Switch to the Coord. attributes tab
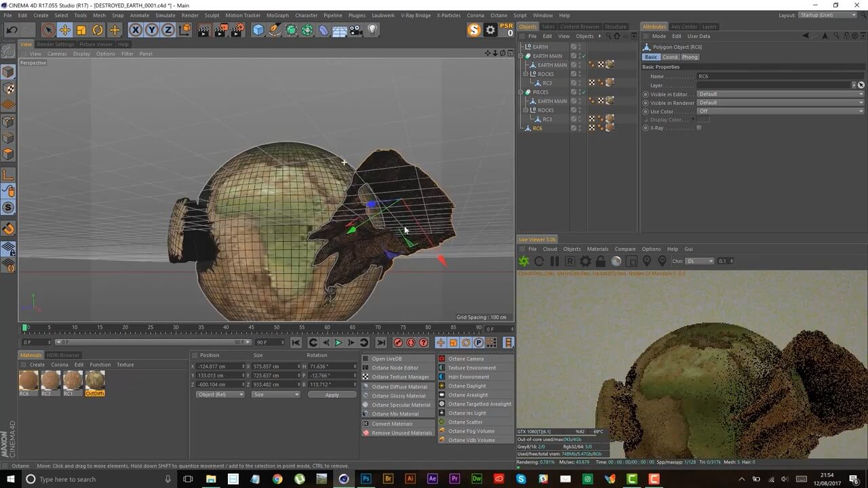 (670, 57)
